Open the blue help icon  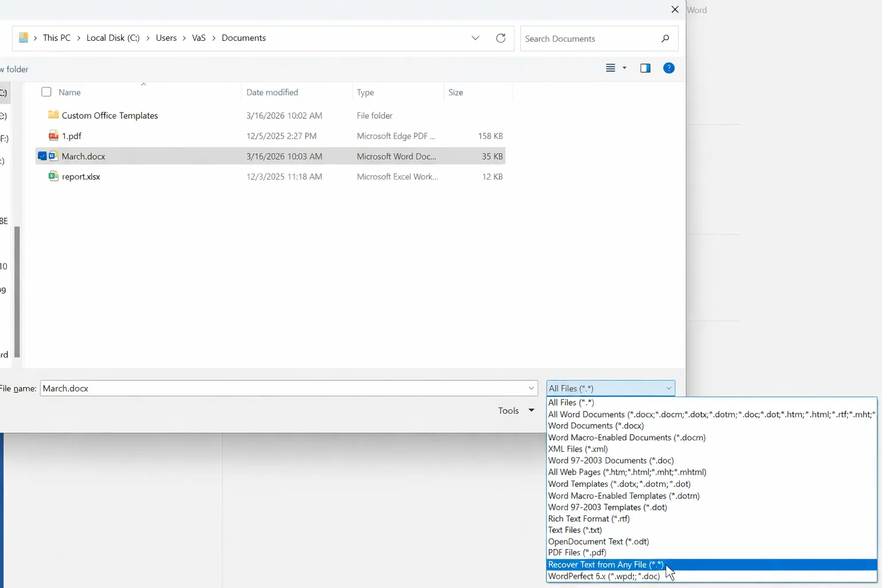pos(669,68)
